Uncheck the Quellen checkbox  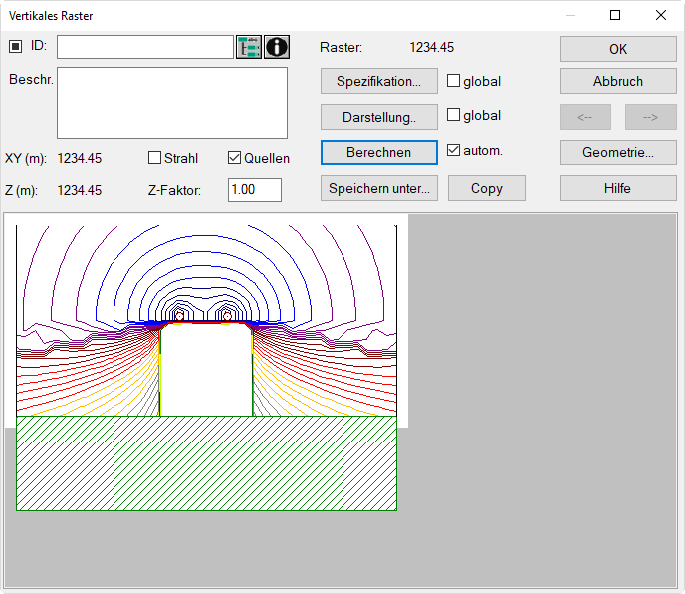pyautogui.click(x=234, y=158)
